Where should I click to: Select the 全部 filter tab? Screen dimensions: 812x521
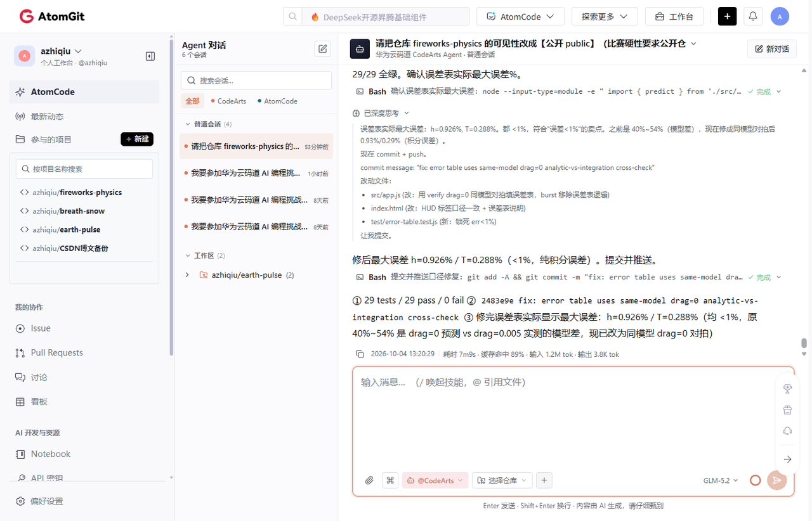(192, 101)
